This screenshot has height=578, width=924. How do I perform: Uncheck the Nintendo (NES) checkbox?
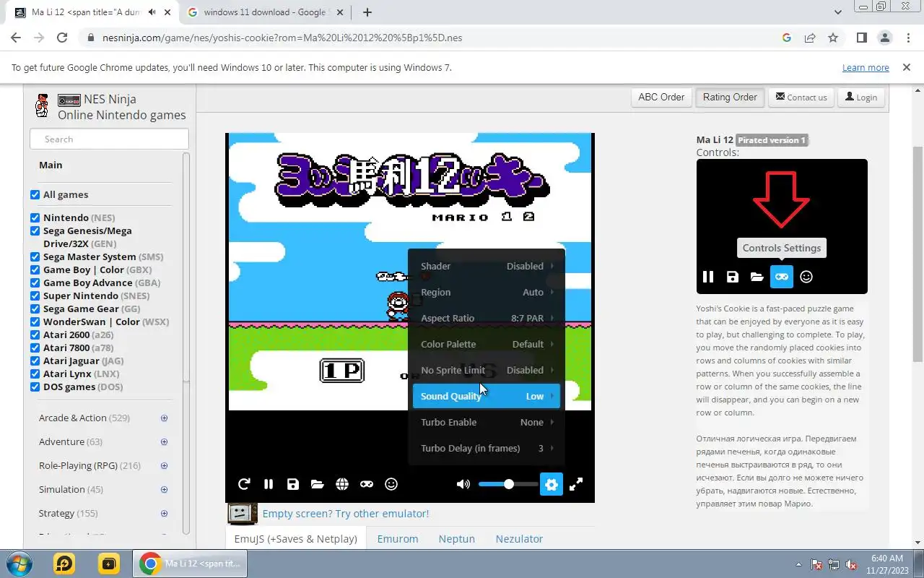(x=35, y=217)
